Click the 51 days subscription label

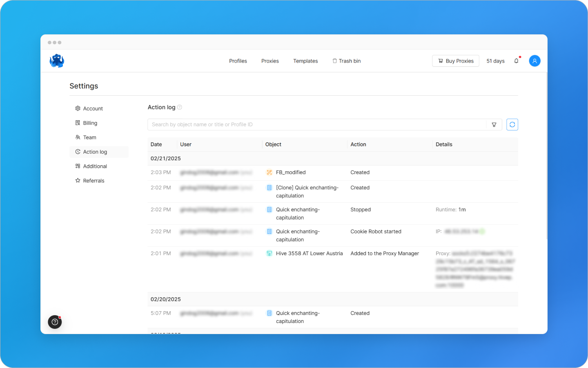click(495, 61)
